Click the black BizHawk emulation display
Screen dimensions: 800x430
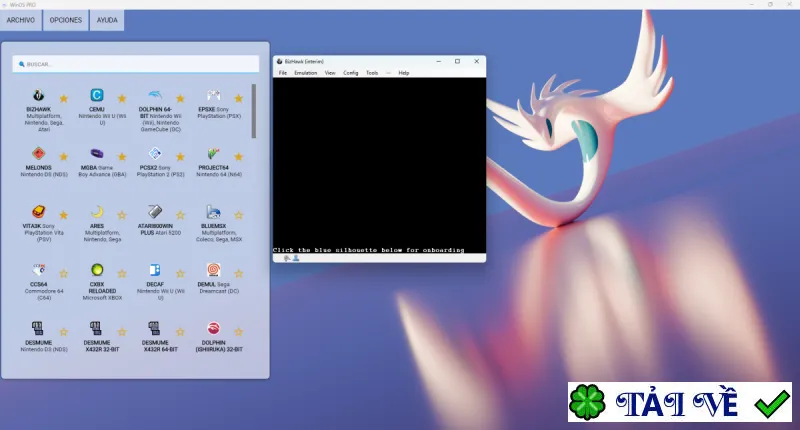[379, 165]
